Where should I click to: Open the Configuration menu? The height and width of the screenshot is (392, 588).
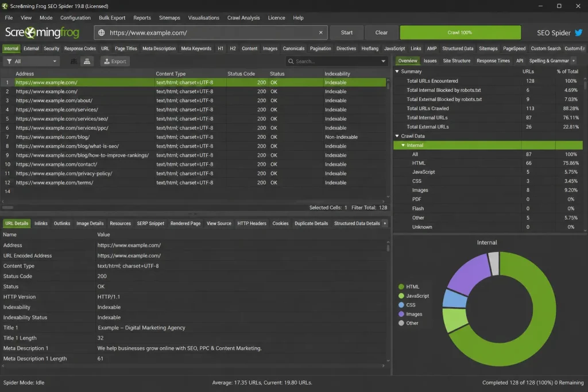pos(75,18)
